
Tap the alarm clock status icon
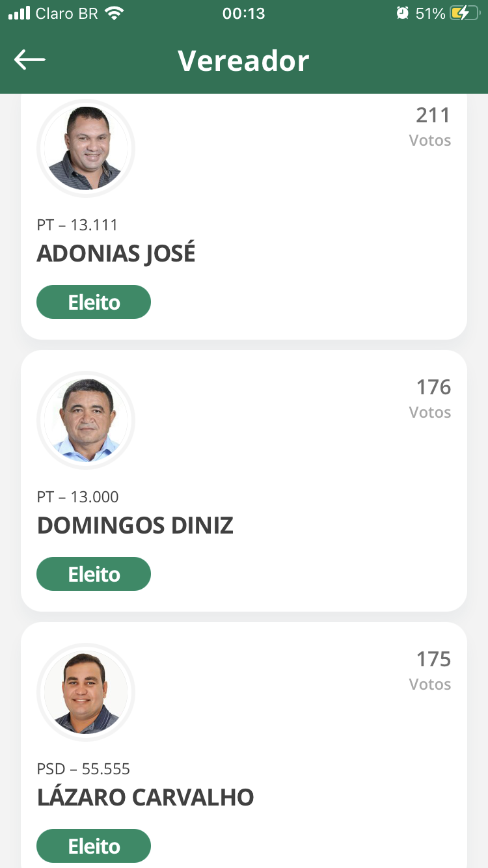[x=403, y=14]
